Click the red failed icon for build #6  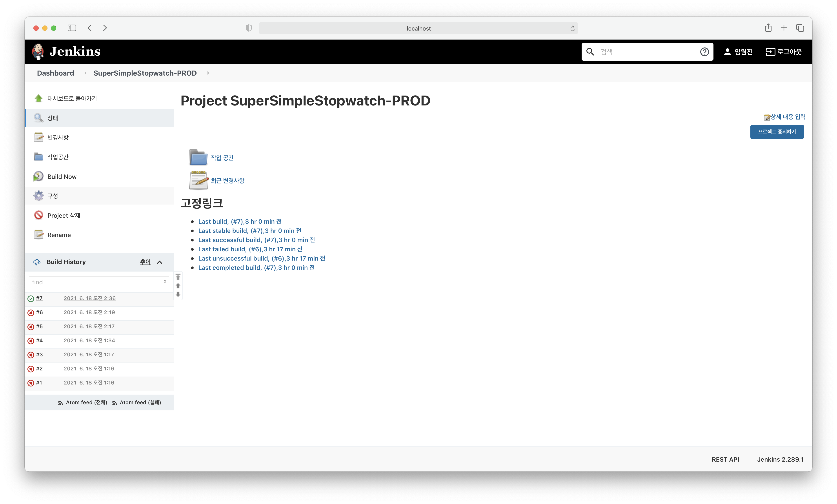point(31,313)
